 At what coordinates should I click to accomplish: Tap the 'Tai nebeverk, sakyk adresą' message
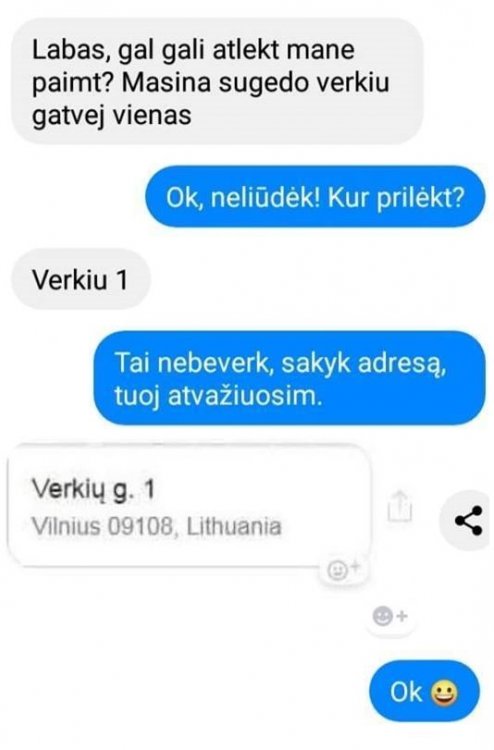click(x=289, y=378)
